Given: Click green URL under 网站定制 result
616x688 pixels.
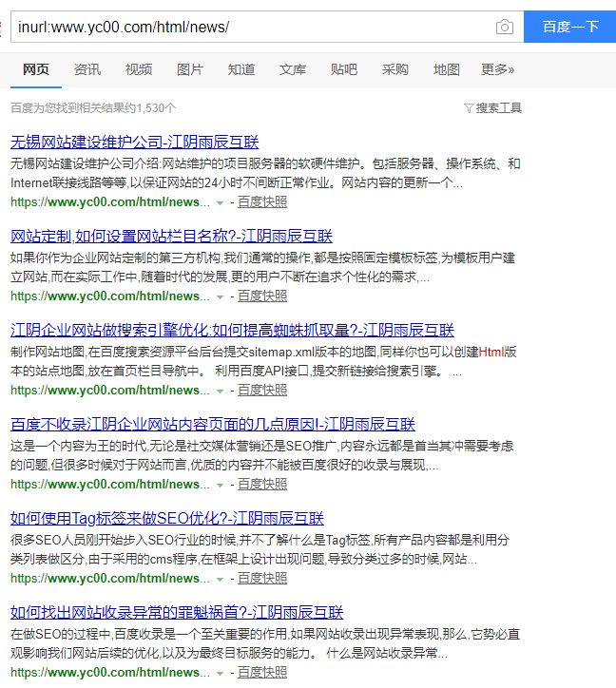Looking at the screenshot, I should [x=110, y=296].
